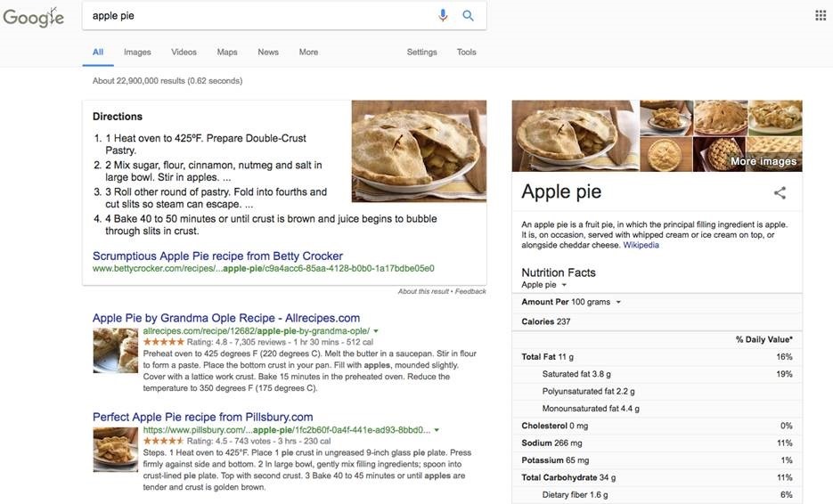Open the Allrecipes result URL dropdown arrow
This screenshot has height=504, width=833.
point(376,331)
